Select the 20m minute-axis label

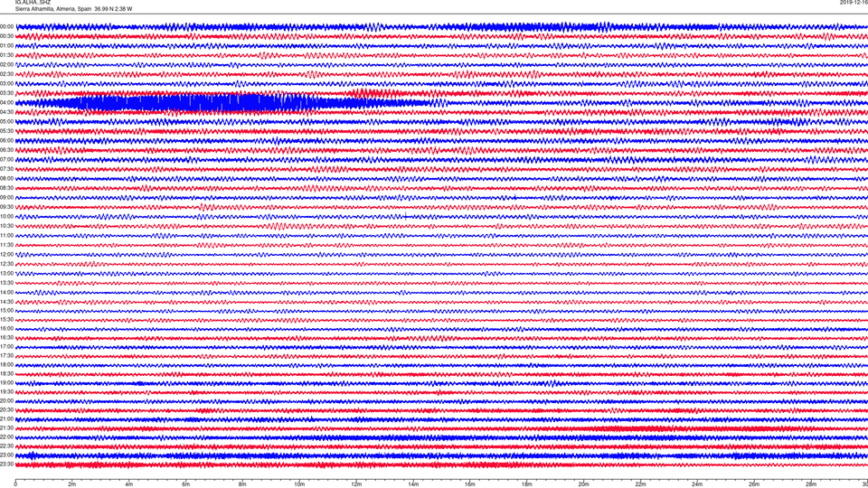pos(583,484)
